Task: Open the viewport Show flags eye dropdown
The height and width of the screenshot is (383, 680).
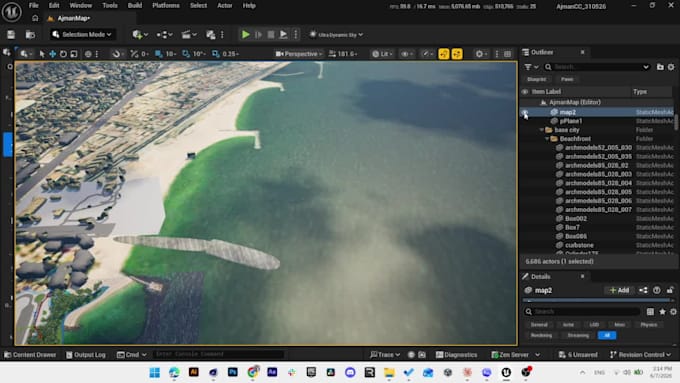Action: (407, 54)
